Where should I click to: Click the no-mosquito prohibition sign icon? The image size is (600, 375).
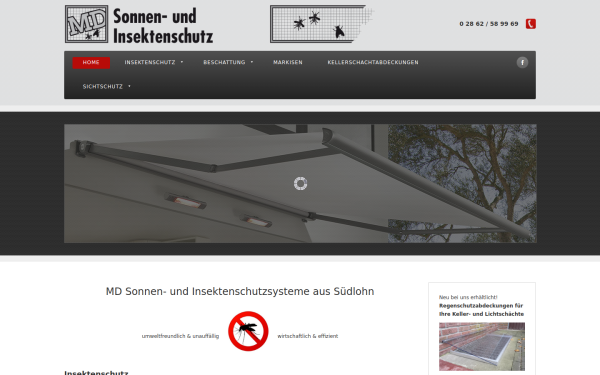click(x=248, y=331)
